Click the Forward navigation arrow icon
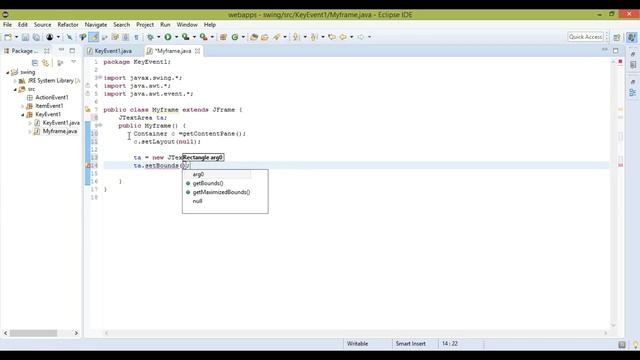The image size is (640, 360). [x=361, y=37]
